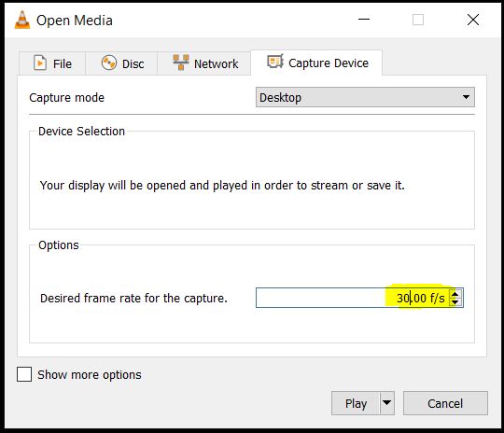504x433 pixels.
Task: Click the Play button
Action: [356, 403]
